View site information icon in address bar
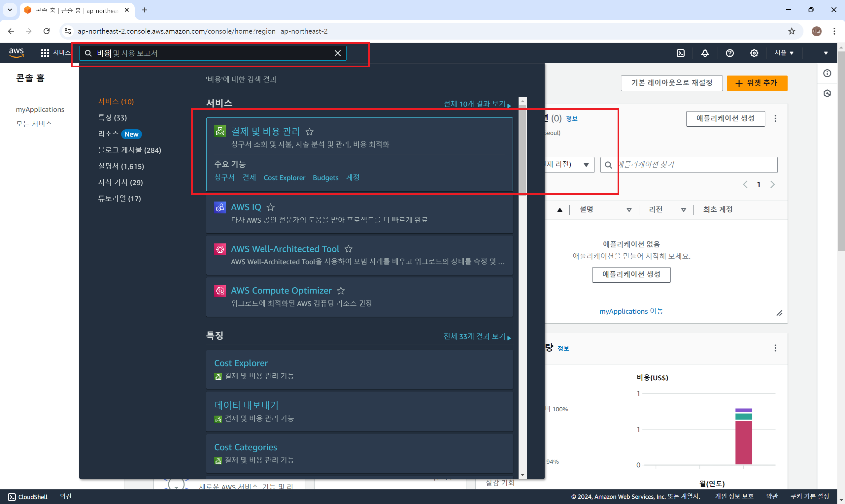 [68, 31]
